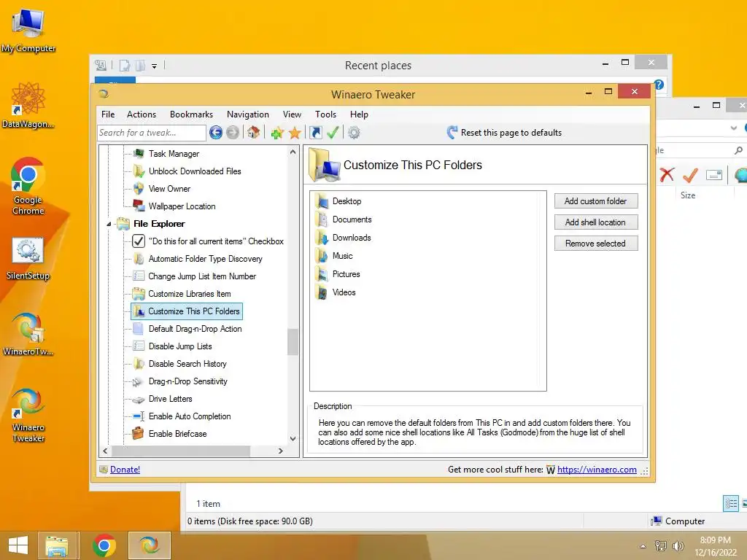This screenshot has height=560, width=747.
Task: Click the Reset this page refresh icon
Action: coord(452,133)
